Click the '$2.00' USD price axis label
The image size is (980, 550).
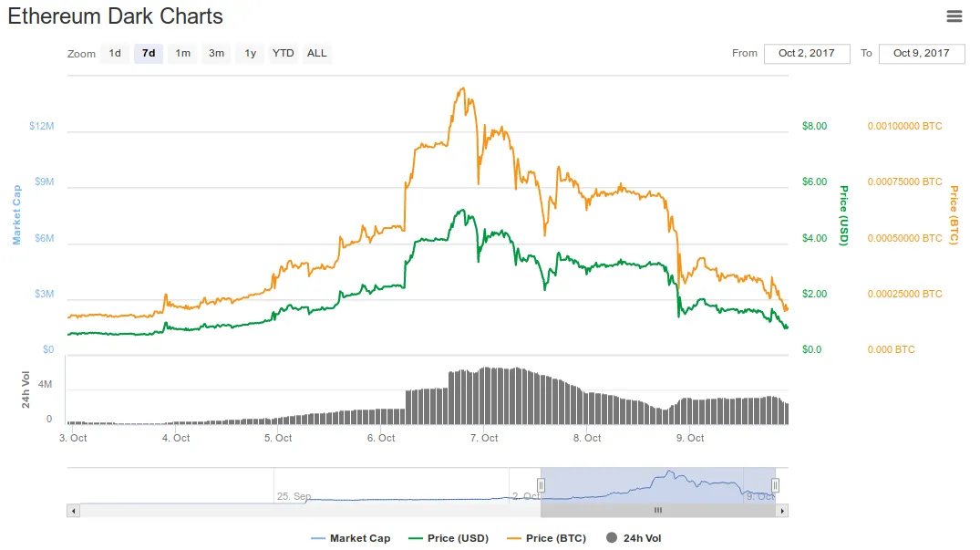pyautogui.click(x=814, y=294)
